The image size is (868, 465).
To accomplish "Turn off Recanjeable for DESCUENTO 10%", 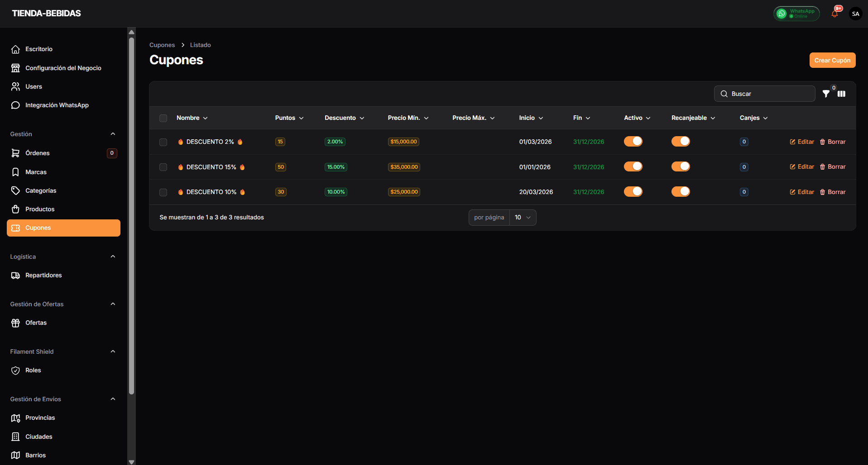I will pyautogui.click(x=681, y=192).
